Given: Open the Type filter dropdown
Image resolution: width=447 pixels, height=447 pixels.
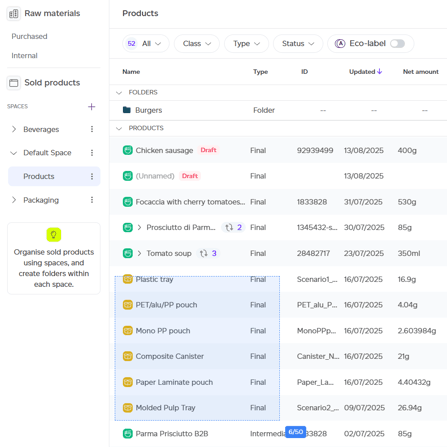Looking at the screenshot, I should click(246, 44).
